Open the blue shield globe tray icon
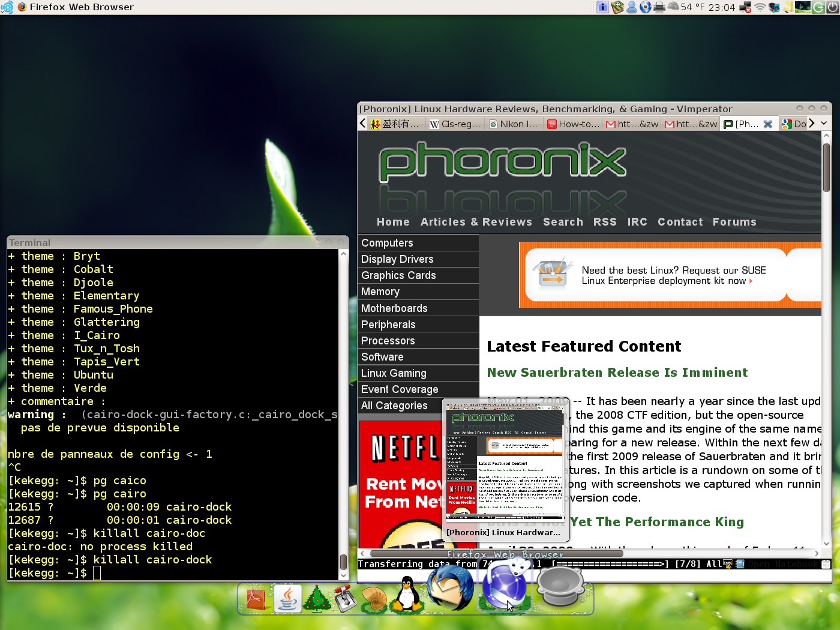This screenshot has height=630, width=840. pyautogui.click(x=646, y=7)
